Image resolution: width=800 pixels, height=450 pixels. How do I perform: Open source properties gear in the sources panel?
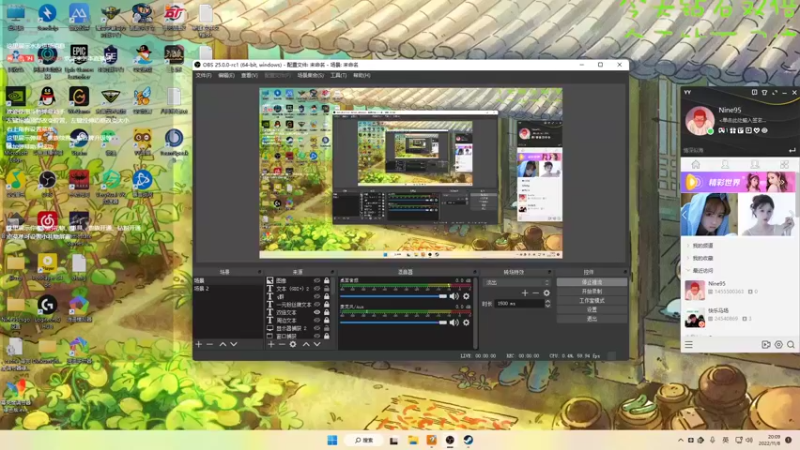tap(293, 344)
